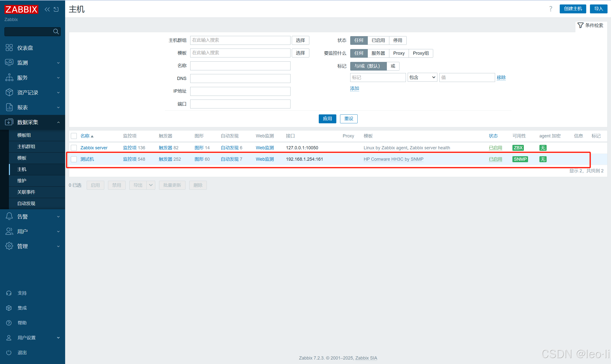Click the 告警 bell icon
Image resolution: width=611 pixels, height=364 pixels.
[x=9, y=216]
